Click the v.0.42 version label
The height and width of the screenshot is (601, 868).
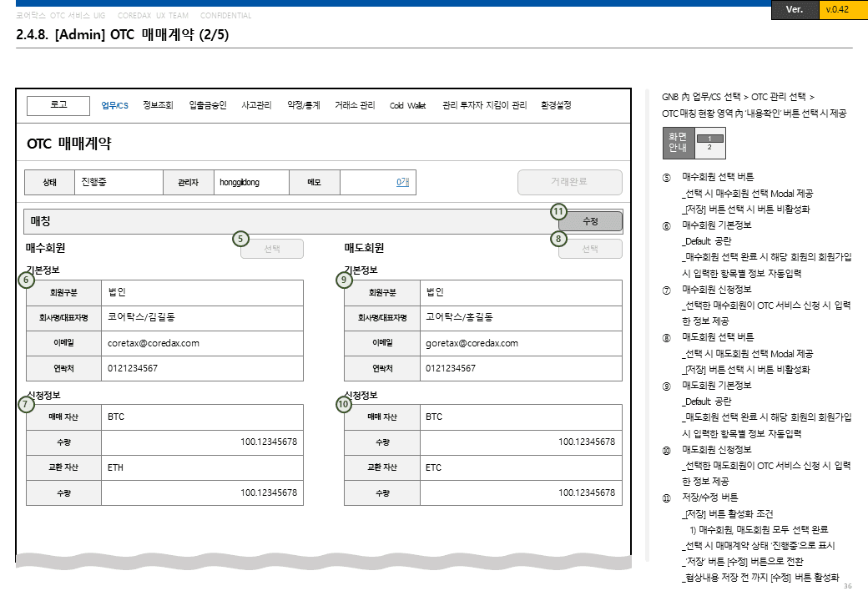pos(837,9)
